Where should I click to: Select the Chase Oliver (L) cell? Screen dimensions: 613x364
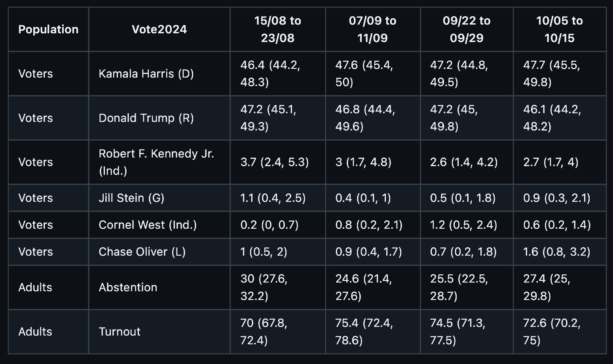142,252
